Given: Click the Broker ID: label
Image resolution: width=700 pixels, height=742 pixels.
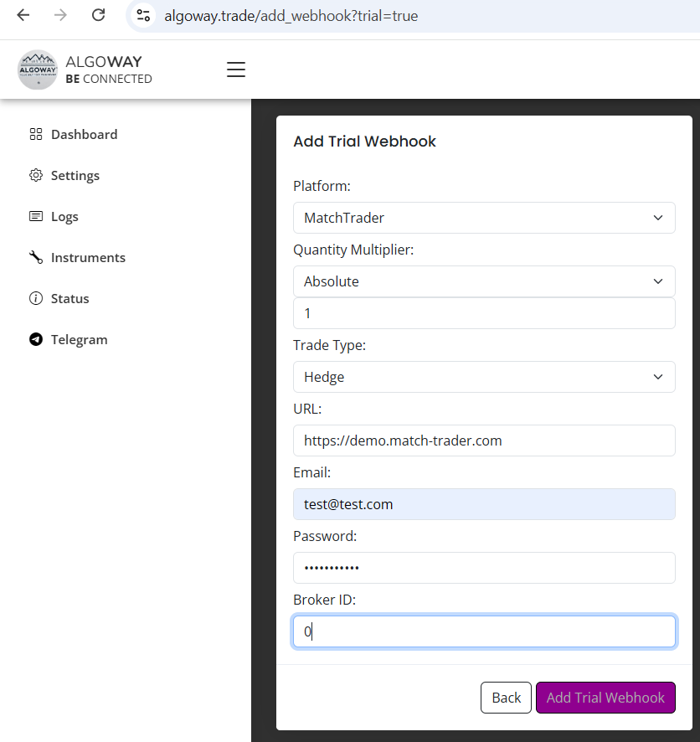Looking at the screenshot, I should pyautogui.click(x=324, y=600).
